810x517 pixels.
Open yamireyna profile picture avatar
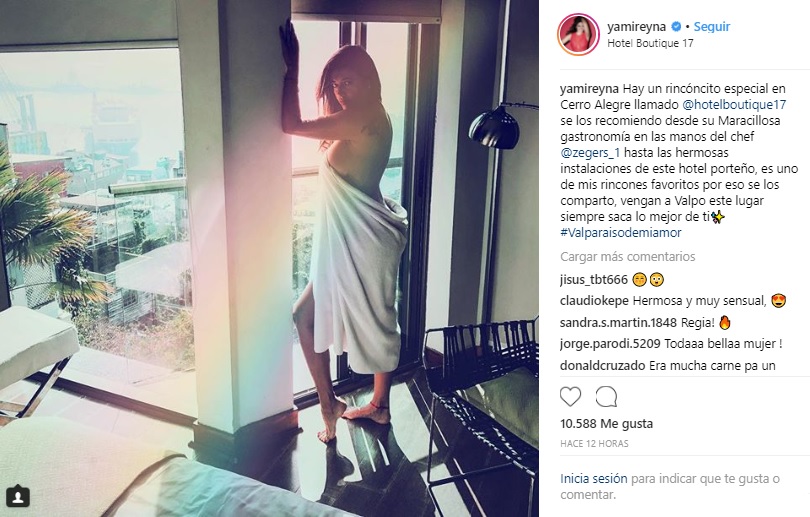(x=578, y=35)
